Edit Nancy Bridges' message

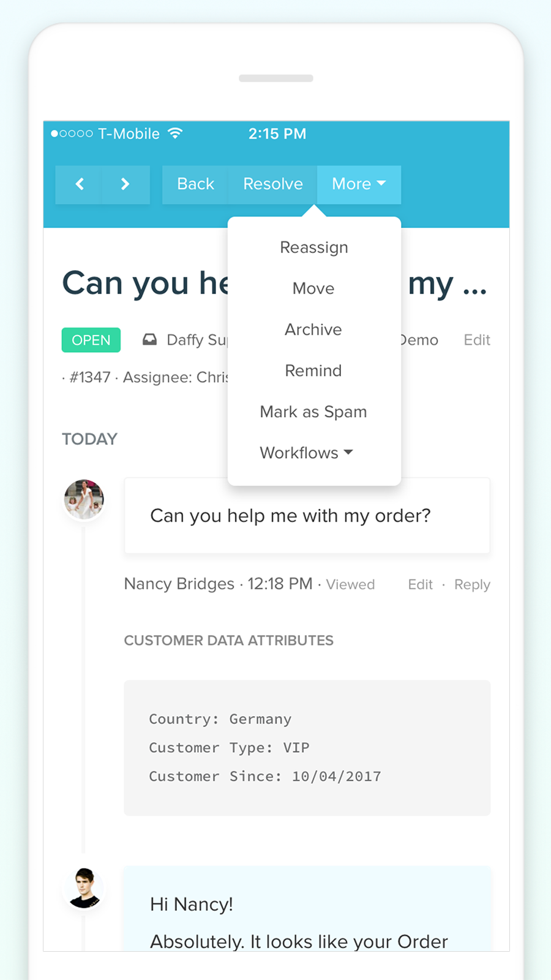[420, 584]
